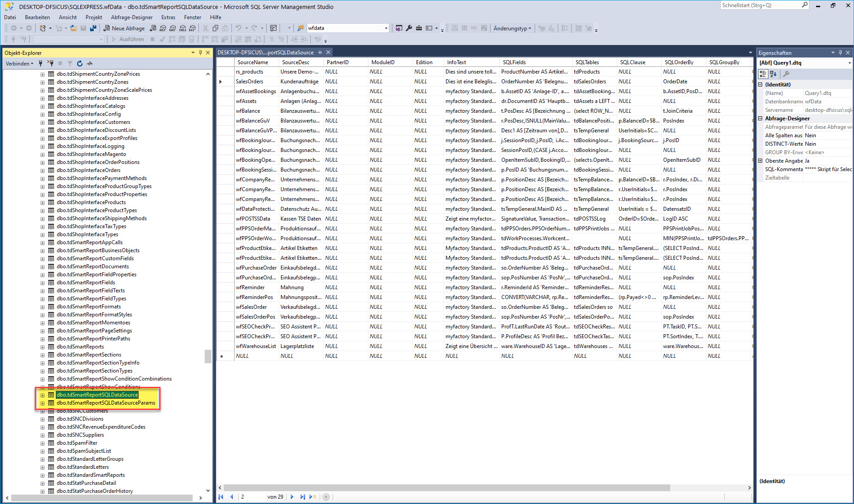Collapse the Abfrage-Designer property section
The width and height of the screenshot is (854, 504).
(761, 119)
